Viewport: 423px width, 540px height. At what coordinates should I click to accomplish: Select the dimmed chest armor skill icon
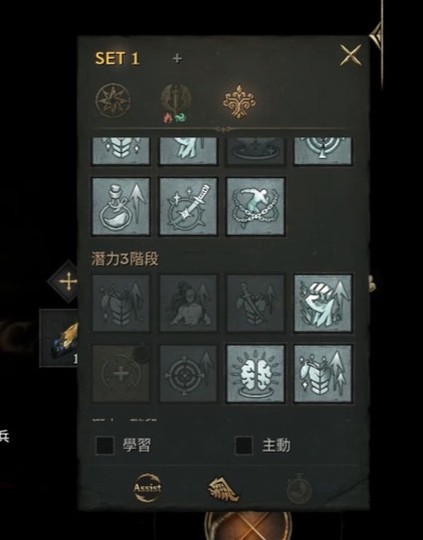121,303
